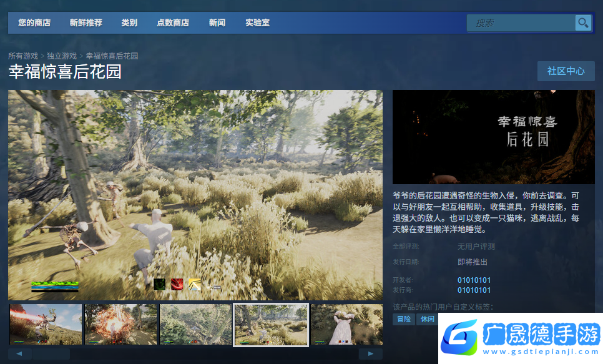603x364 pixels.
Task: Click the magnifier search icon
Action: pyautogui.click(x=583, y=23)
